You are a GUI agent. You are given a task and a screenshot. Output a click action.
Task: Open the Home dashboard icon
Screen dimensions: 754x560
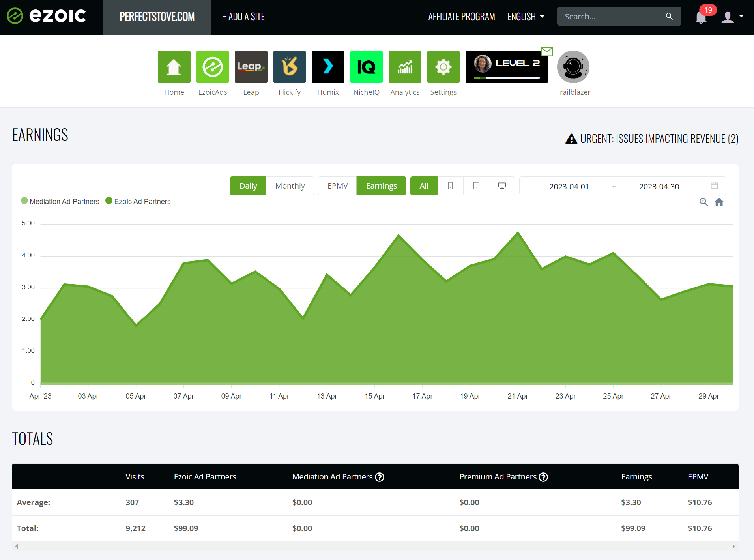point(174,67)
